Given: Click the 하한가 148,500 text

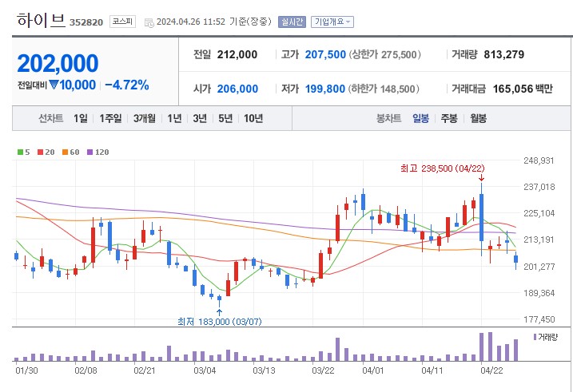Looking at the screenshot, I should click(384, 89).
